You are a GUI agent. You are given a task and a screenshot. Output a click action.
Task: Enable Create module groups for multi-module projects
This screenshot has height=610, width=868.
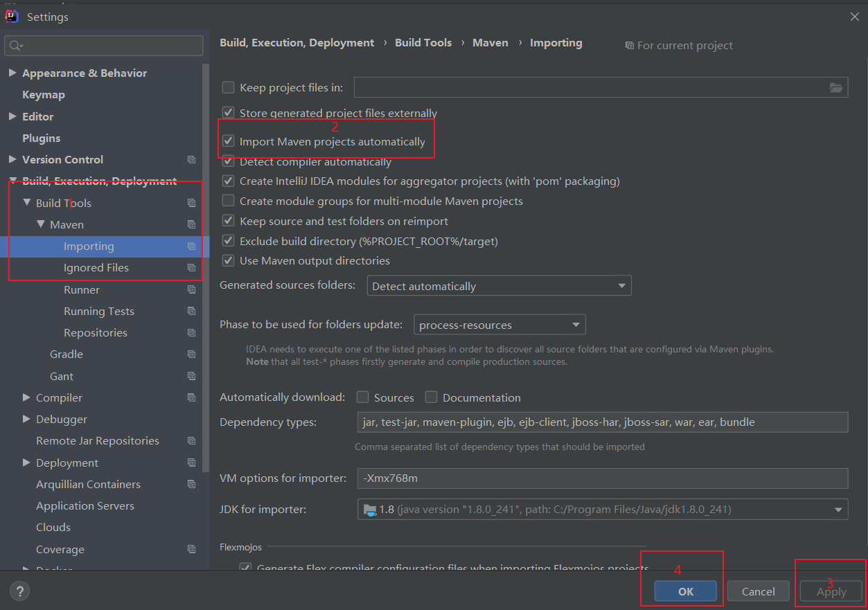pos(228,201)
